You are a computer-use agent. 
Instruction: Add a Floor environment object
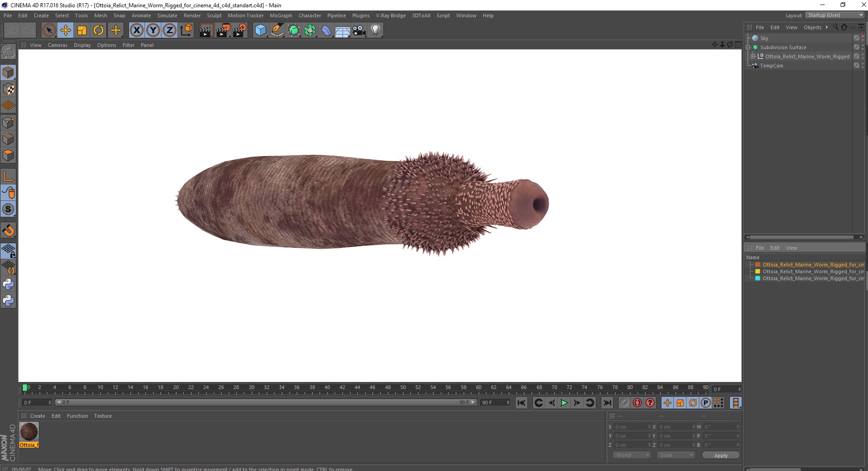coord(343,31)
